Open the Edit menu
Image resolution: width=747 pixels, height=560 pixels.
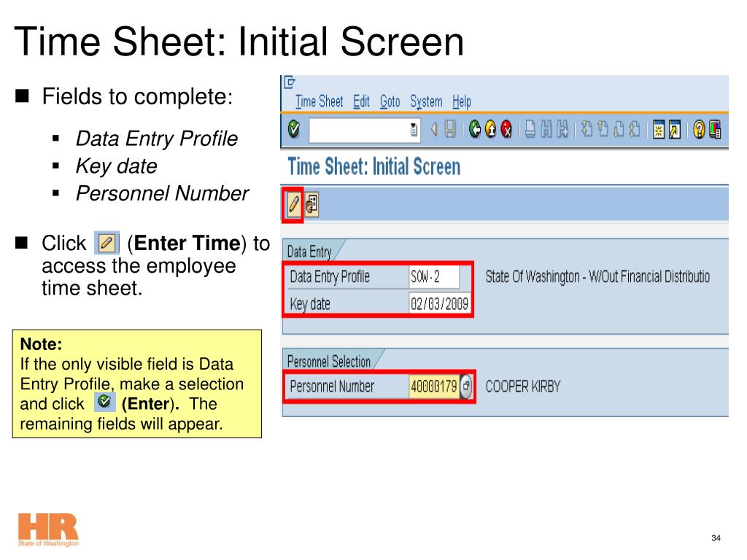361,101
